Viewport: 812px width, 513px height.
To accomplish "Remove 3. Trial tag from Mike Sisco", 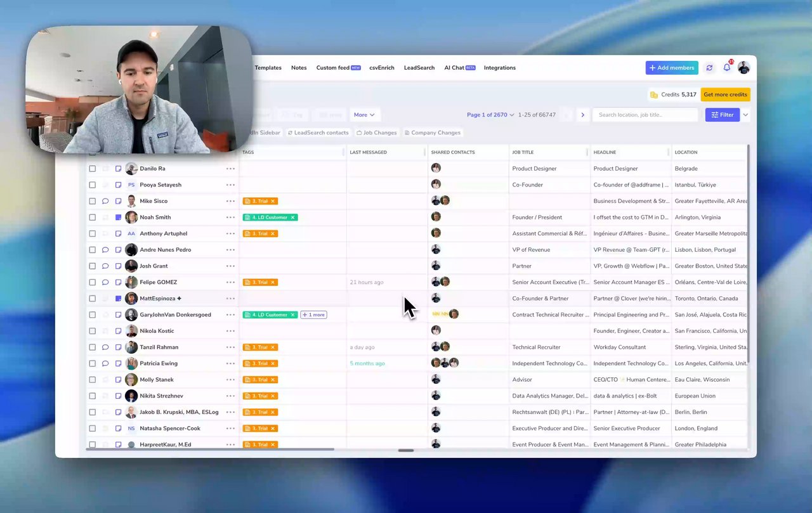I will (273, 201).
